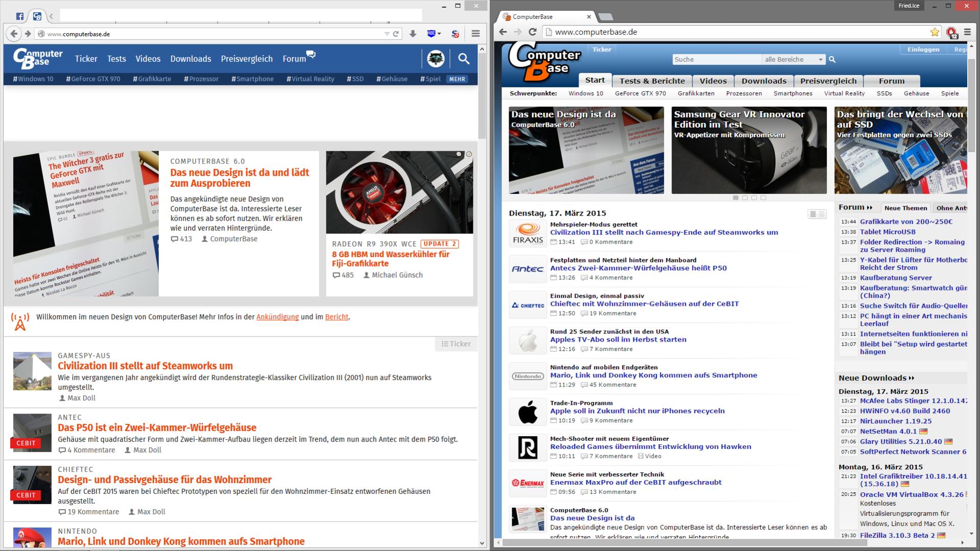
Task: Reload the page in Chrome
Action: click(533, 32)
